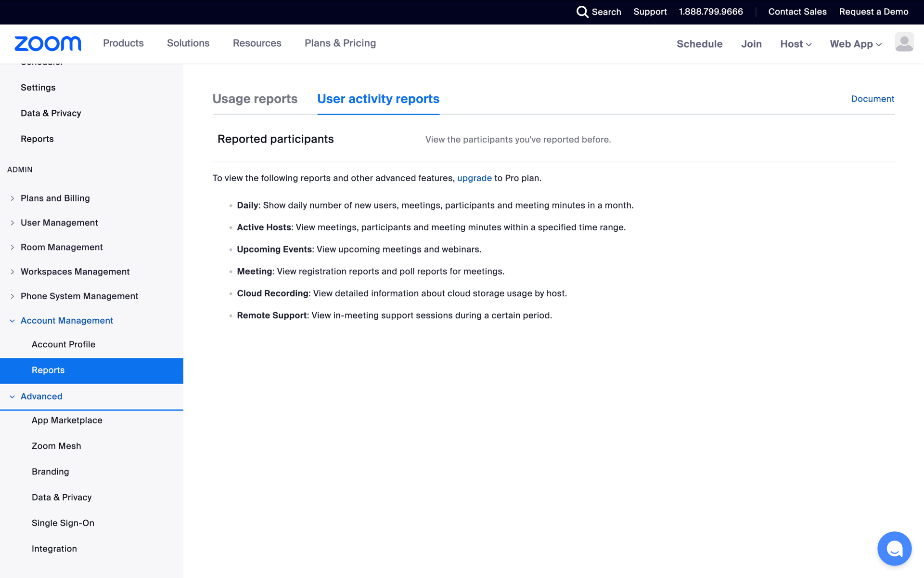Open the Web App dropdown
This screenshot has width=924, height=578.
pyautogui.click(x=856, y=44)
